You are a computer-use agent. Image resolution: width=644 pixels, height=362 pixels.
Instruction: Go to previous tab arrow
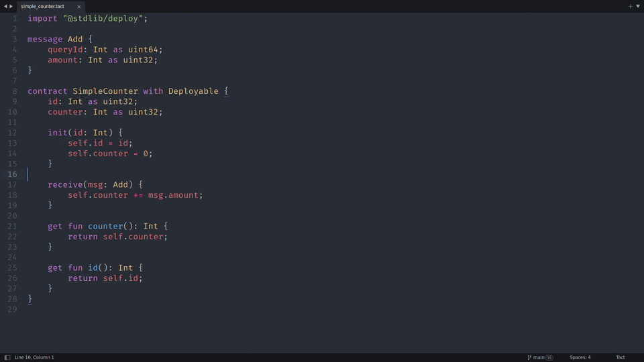tap(5, 6)
